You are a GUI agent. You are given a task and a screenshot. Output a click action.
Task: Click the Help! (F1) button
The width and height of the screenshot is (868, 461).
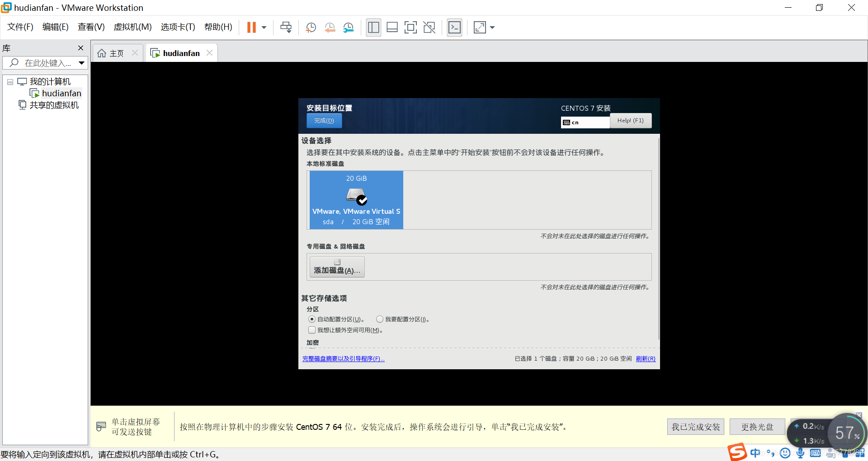tap(631, 121)
